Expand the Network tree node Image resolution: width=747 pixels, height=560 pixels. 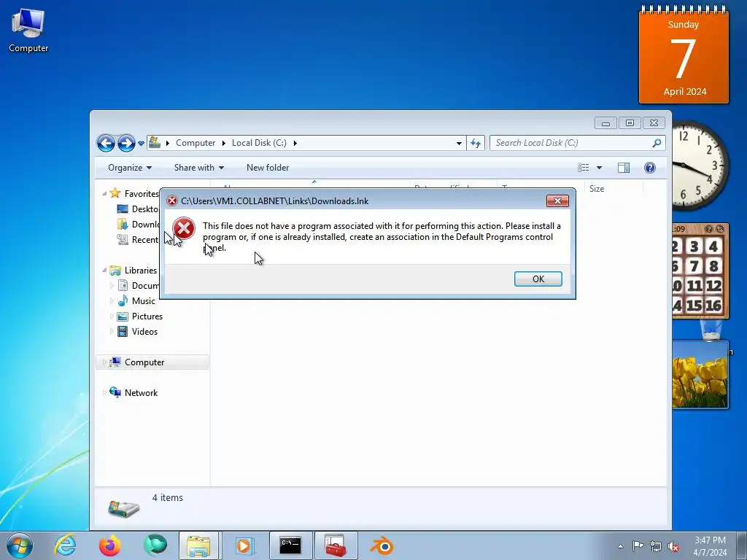[104, 393]
